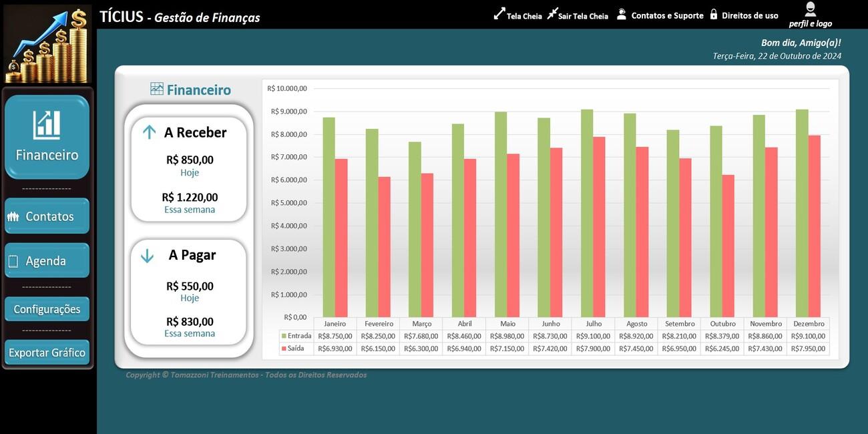This screenshot has height=434, width=868.
Task: Click the Direitos de uso padlock icon
Action: click(713, 14)
